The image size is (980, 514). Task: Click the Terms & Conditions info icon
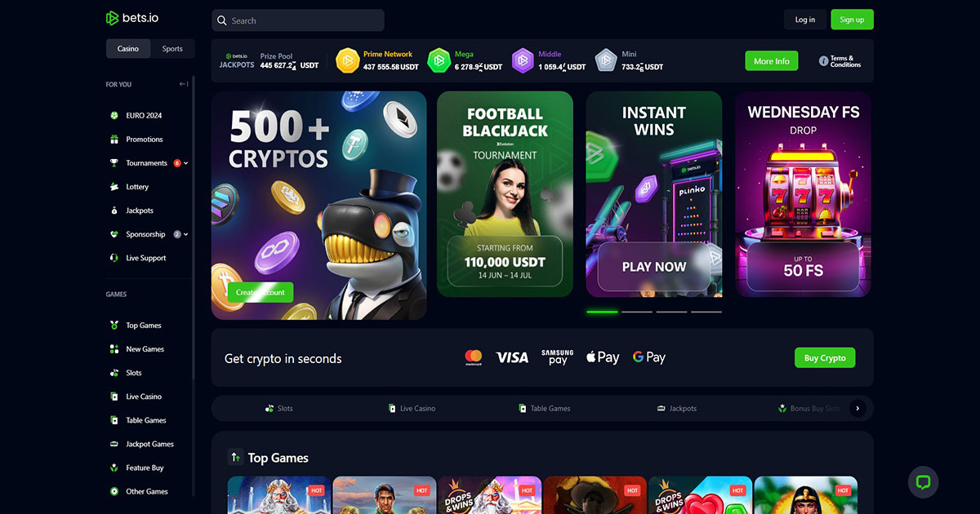823,61
